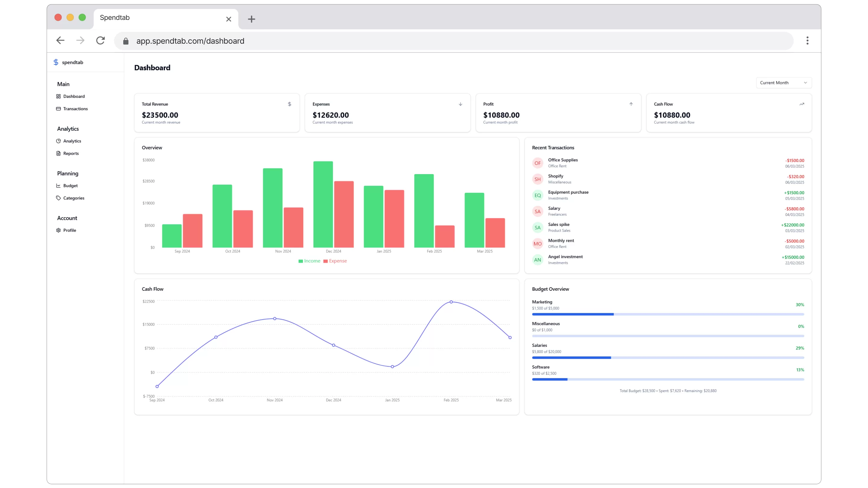The width and height of the screenshot is (868, 488).
Task: Click the Feb 2025 cash flow data point
Action: pos(451,302)
